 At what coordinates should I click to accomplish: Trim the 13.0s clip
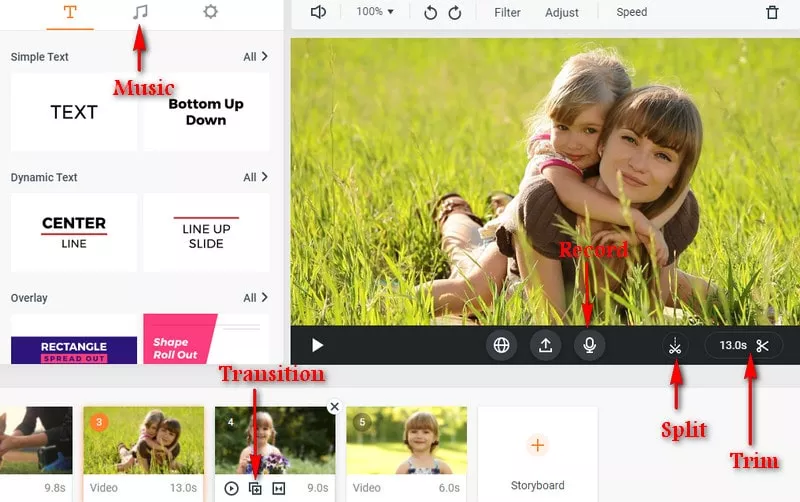click(743, 346)
